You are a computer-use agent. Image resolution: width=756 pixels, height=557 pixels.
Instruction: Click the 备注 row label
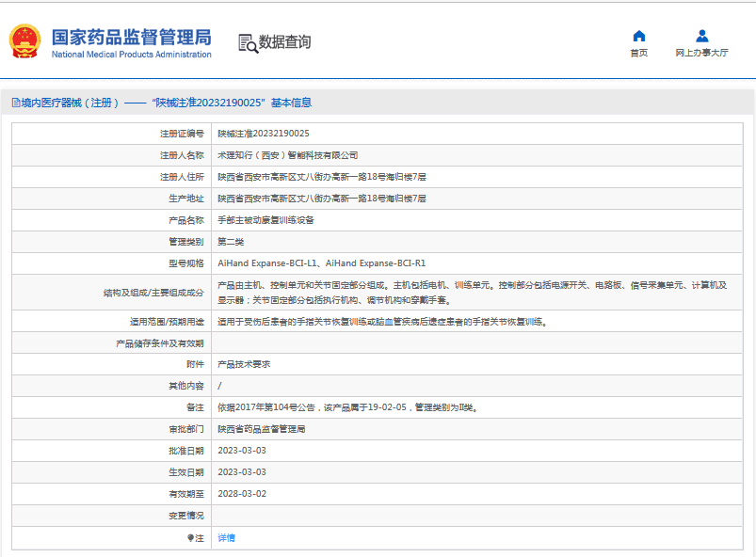pos(195,407)
